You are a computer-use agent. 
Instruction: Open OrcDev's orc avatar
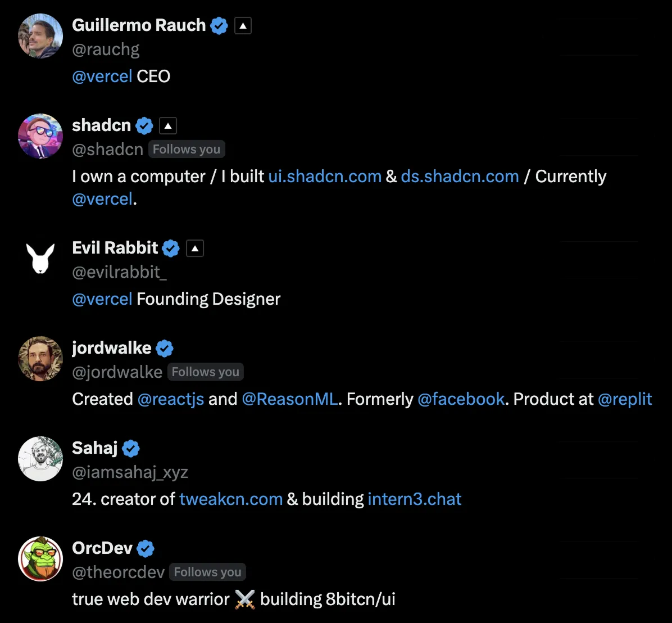coord(40,558)
